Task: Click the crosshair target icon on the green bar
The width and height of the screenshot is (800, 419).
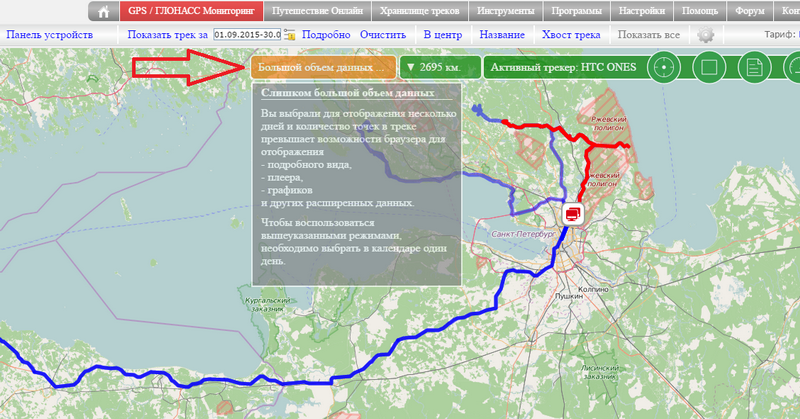Action: pyautogui.click(x=663, y=68)
